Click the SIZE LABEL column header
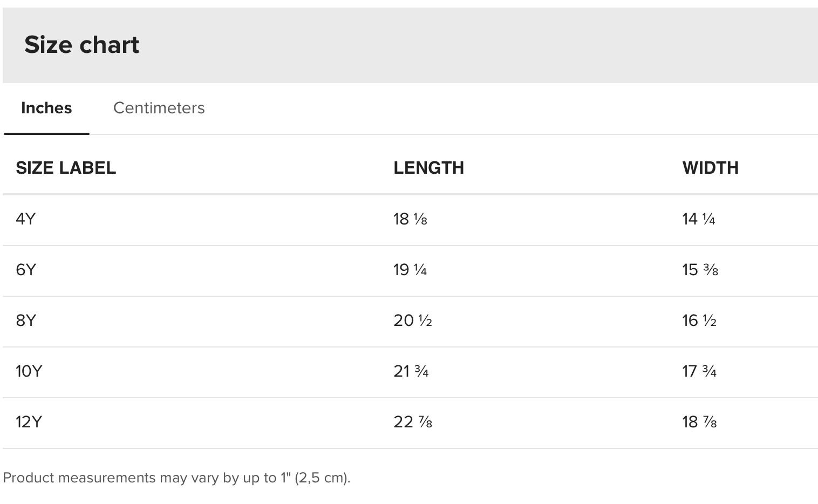 (66, 168)
